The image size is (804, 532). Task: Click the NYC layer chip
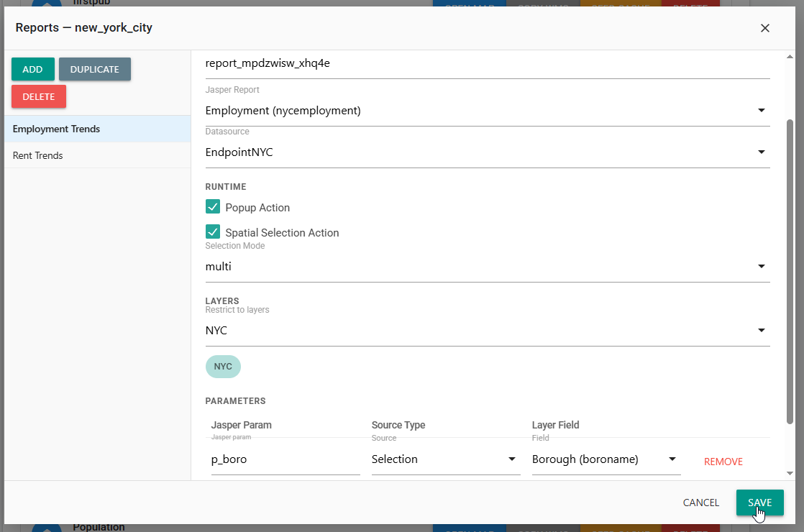click(x=223, y=367)
